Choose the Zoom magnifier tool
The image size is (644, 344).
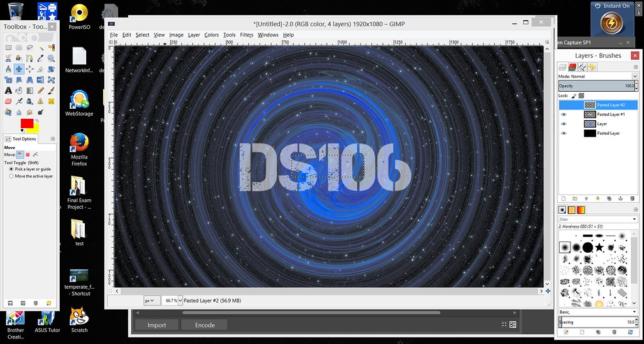point(51,58)
